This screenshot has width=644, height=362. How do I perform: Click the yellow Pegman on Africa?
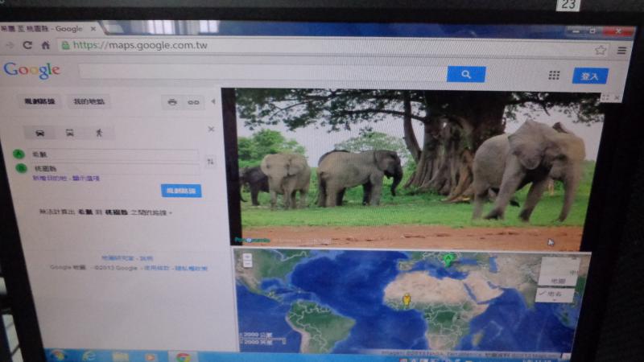[x=407, y=299]
